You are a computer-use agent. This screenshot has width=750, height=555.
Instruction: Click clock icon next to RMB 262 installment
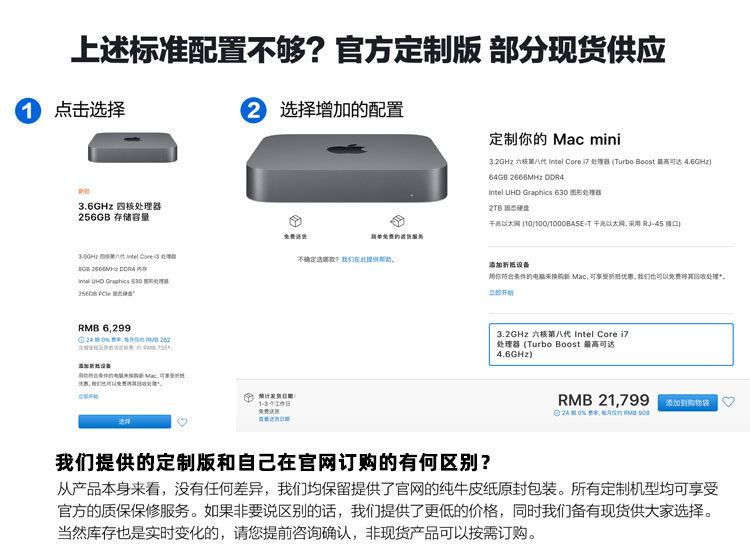[81, 340]
